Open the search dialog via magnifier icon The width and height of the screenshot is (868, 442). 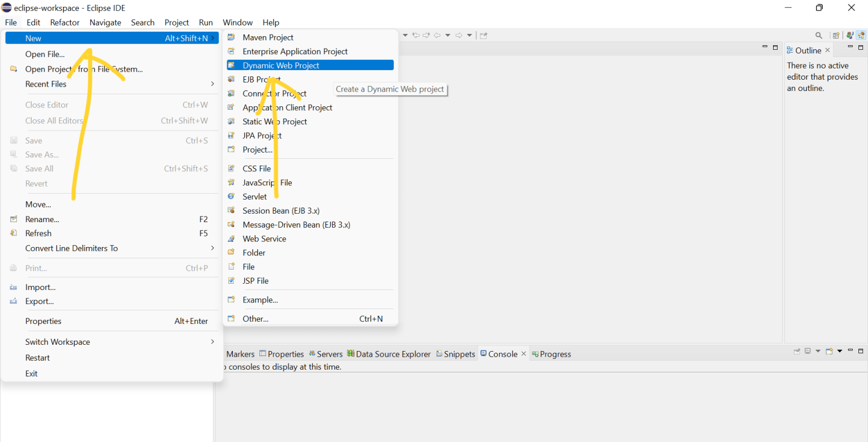[819, 35]
